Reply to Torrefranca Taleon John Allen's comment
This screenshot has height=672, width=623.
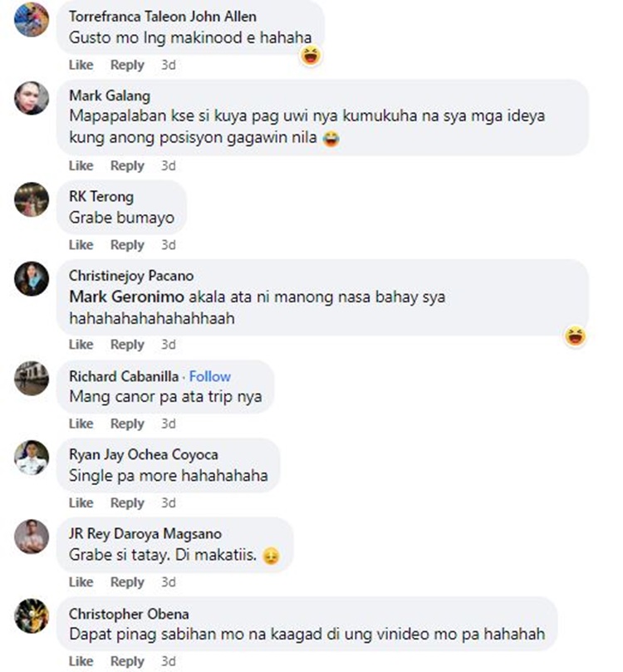[127, 65]
